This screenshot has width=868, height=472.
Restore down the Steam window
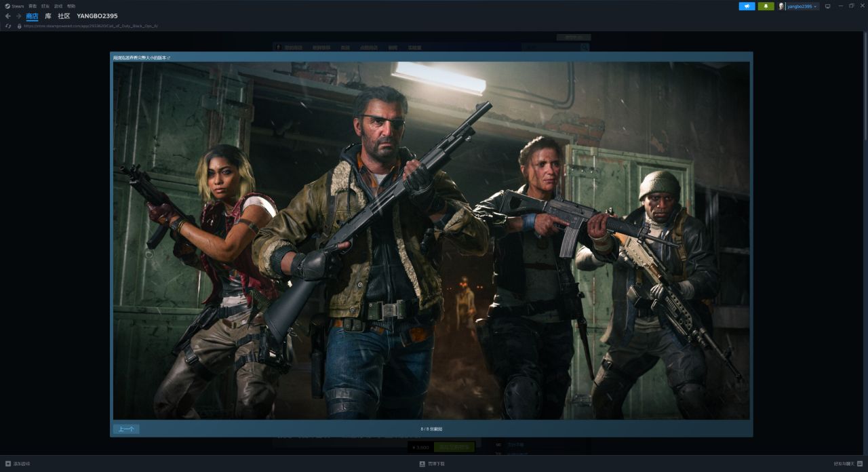(852, 5)
